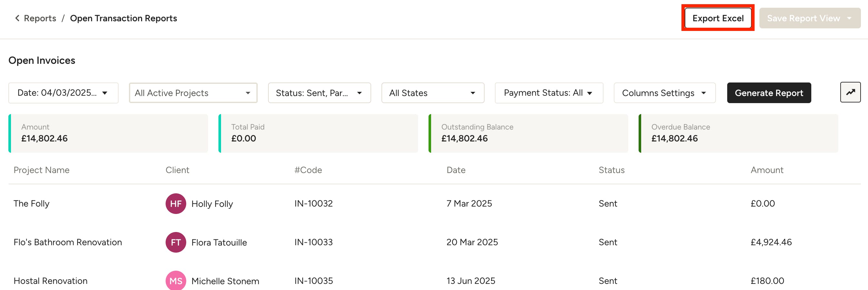The image size is (868, 290).
Task: Open the Status: Sent, Par... filter
Action: (x=319, y=92)
